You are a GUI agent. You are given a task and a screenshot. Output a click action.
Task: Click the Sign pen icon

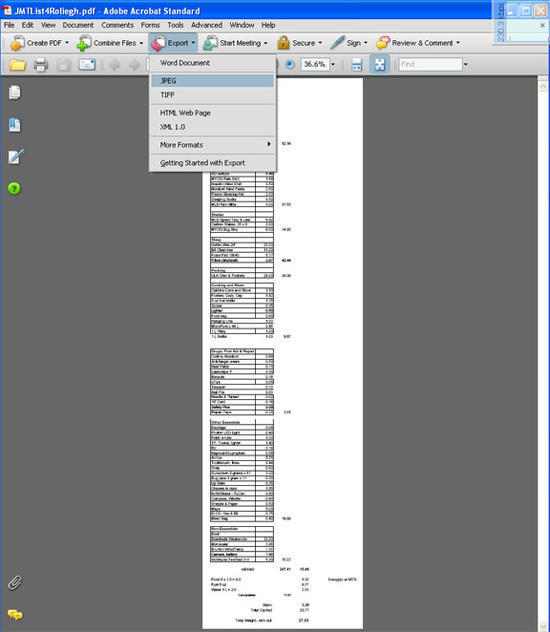click(x=337, y=43)
